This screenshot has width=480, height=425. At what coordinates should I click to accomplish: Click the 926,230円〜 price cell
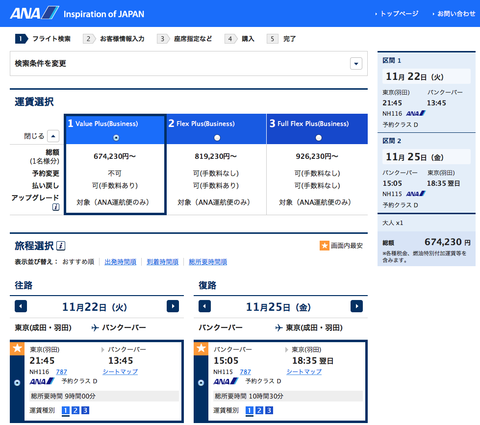(x=317, y=156)
